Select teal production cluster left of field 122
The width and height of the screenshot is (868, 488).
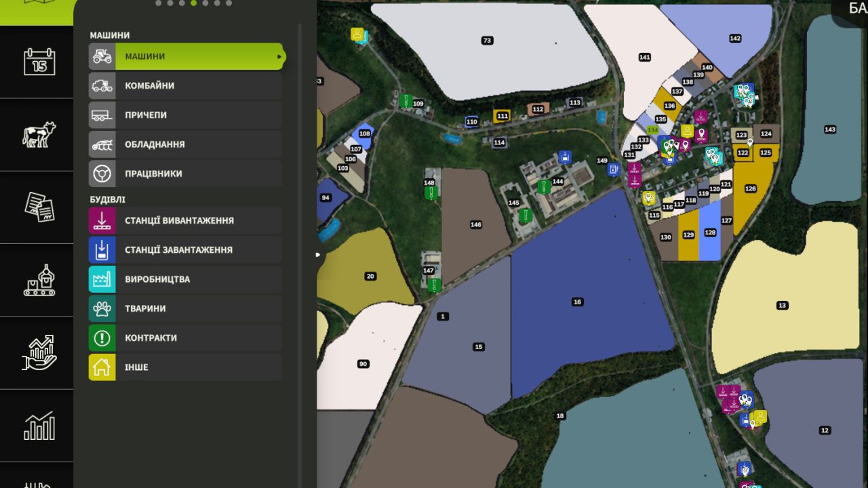713,156
